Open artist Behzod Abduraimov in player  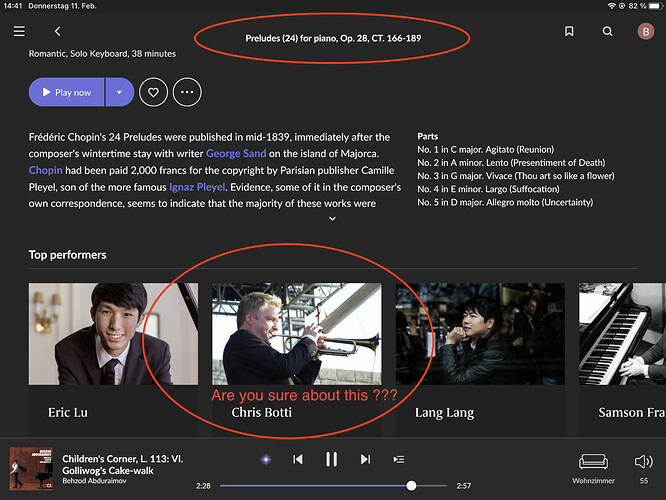click(94, 481)
